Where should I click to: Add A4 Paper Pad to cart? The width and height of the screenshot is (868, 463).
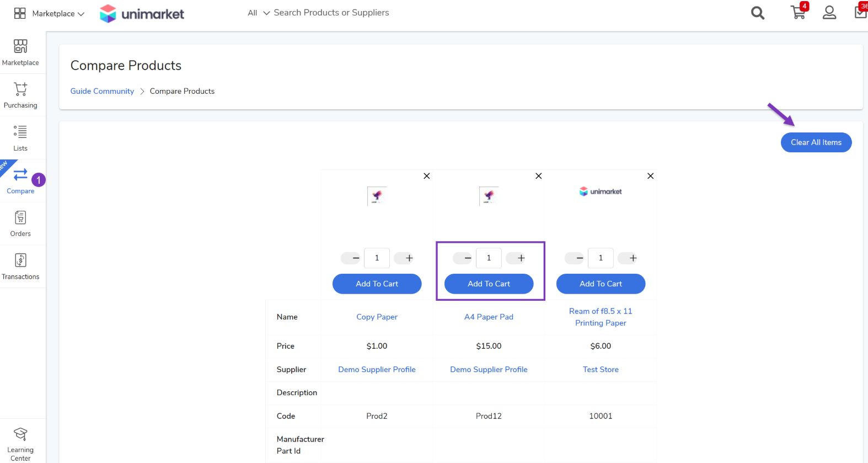(x=489, y=284)
